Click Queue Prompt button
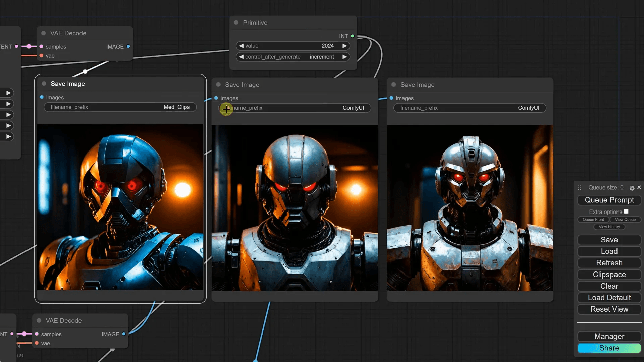This screenshot has width=644, height=362. tap(609, 200)
